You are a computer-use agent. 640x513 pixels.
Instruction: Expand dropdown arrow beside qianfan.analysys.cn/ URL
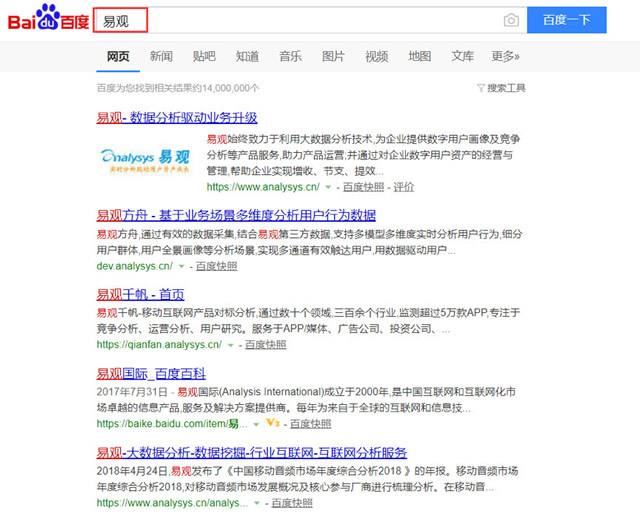[230, 344]
